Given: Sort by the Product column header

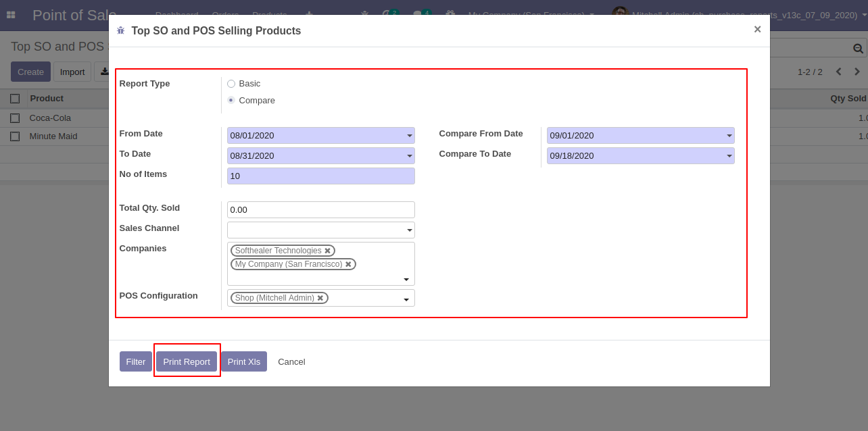Looking at the screenshot, I should 47,99.
